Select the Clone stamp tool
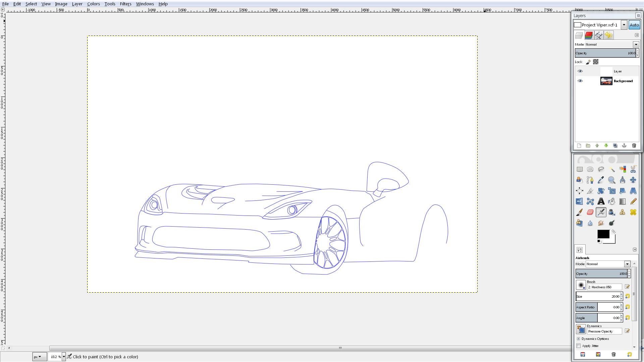644x362 pixels. pos(623,212)
